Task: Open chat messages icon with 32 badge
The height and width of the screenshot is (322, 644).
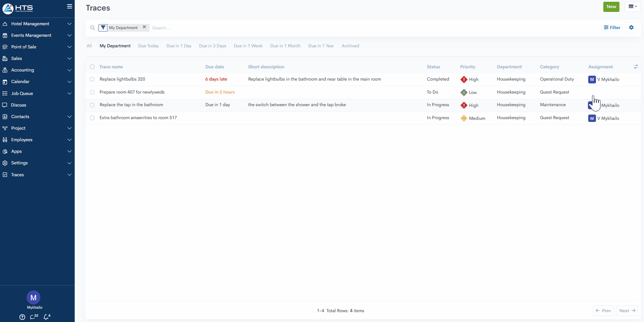Action: [34, 317]
